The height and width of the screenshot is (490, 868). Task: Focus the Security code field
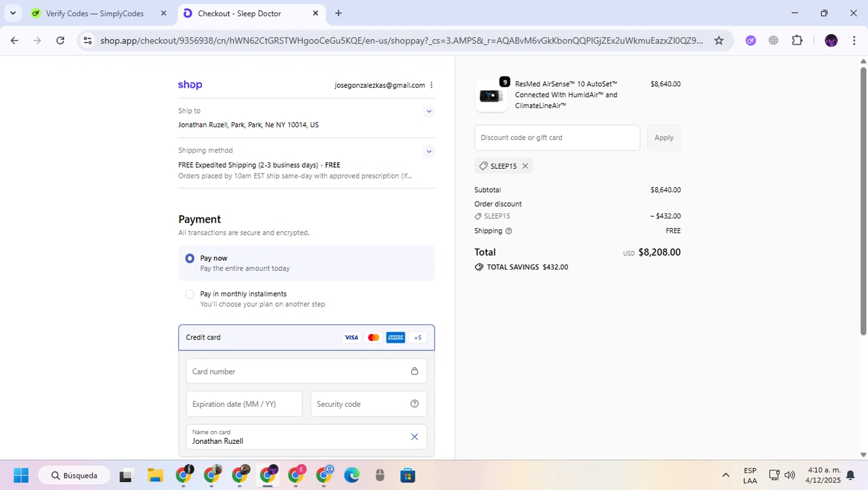(369, 404)
